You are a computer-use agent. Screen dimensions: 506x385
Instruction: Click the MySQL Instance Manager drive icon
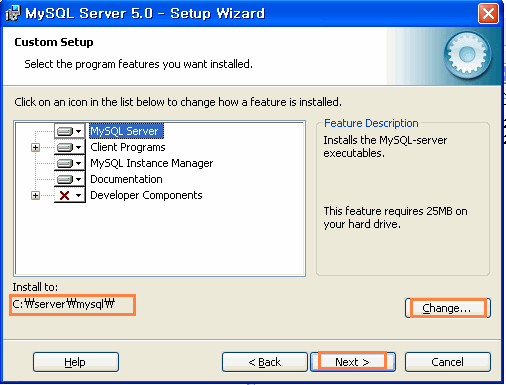pos(65,163)
